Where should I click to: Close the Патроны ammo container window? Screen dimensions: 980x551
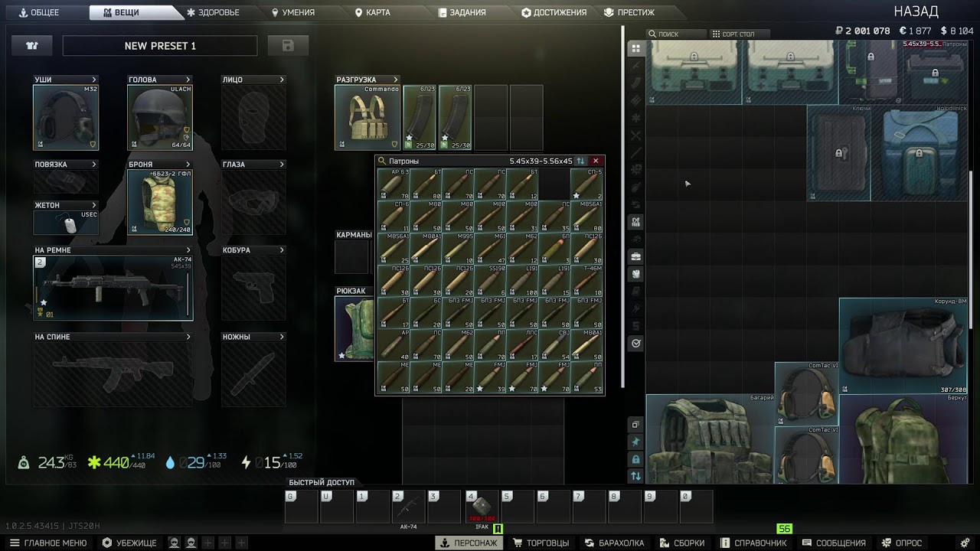(596, 161)
